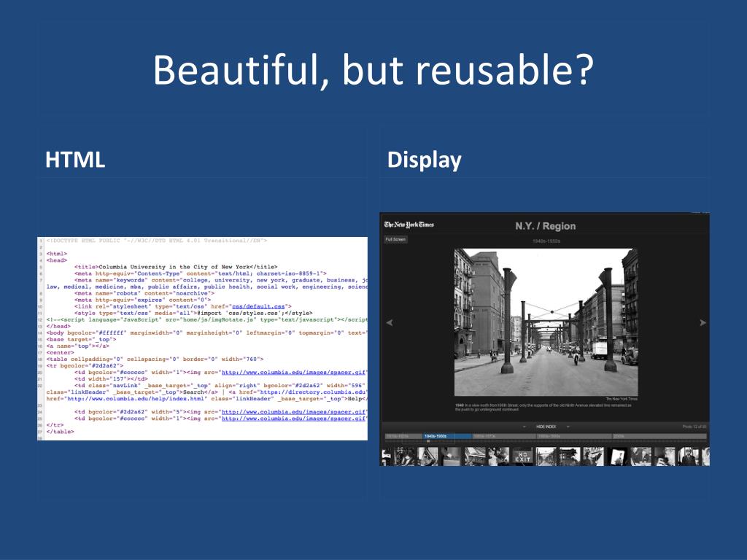The width and height of the screenshot is (747, 560).
Task: Open The New York Times logo link
Action: pos(409,225)
